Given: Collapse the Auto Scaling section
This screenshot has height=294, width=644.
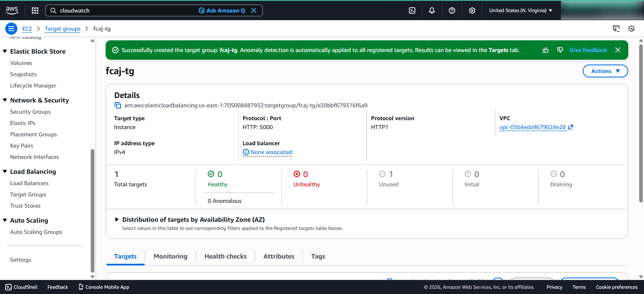Looking at the screenshot, I should (x=5, y=220).
